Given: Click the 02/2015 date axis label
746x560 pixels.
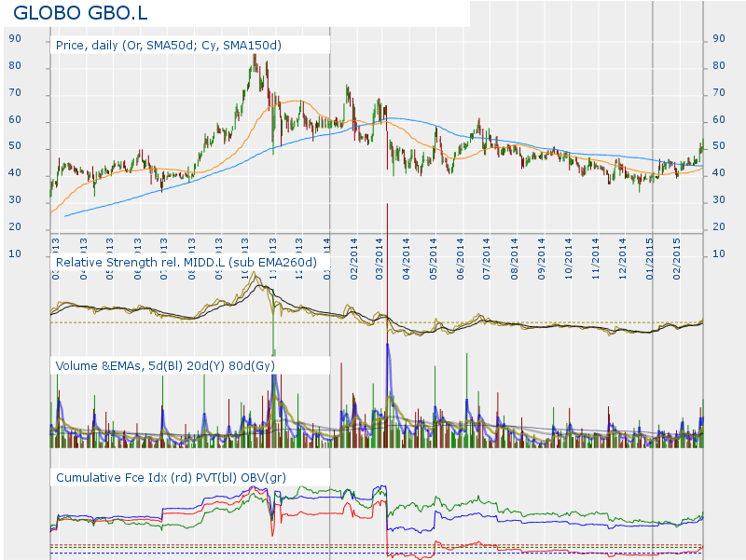Looking at the screenshot, I should [677, 259].
